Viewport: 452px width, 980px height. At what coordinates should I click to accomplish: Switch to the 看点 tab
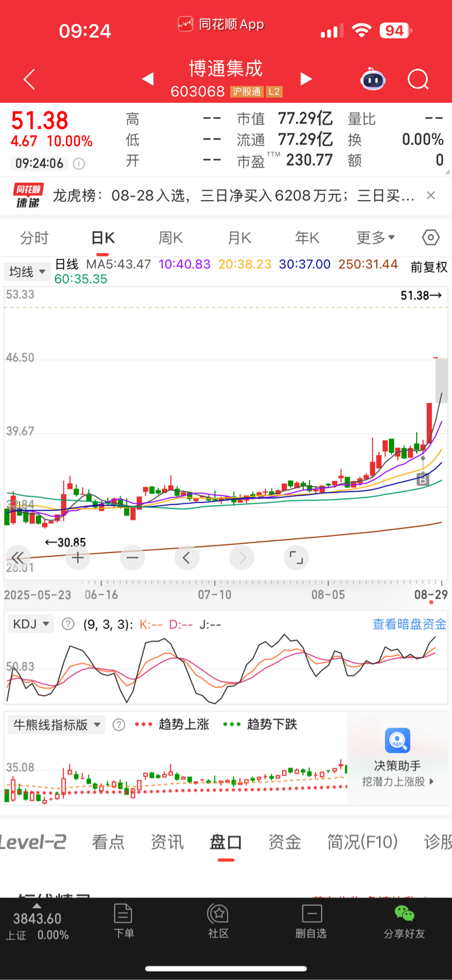[x=108, y=842]
